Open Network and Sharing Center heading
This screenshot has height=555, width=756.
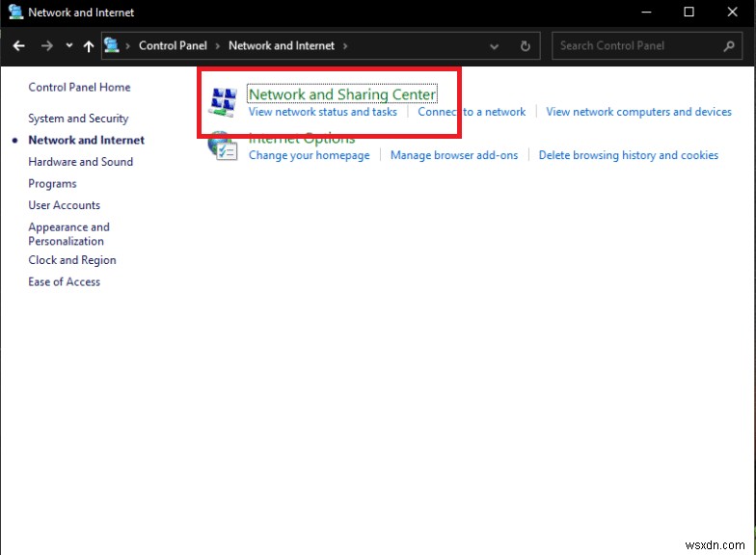pos(342,94)
